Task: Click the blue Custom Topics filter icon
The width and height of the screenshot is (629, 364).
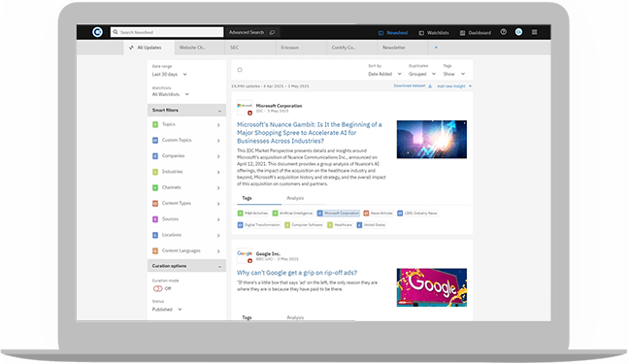Action: click(155, 141)
